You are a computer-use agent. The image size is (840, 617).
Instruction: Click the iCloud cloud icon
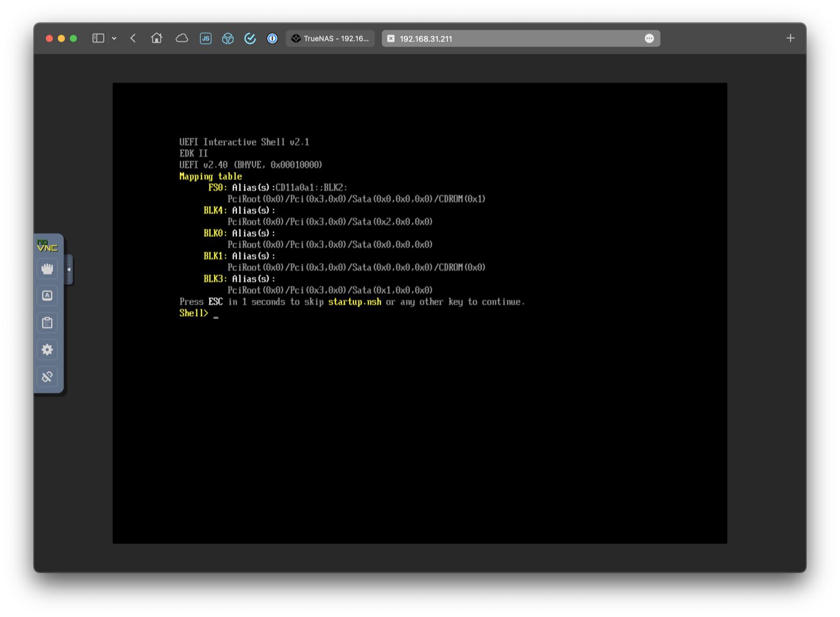182,38
